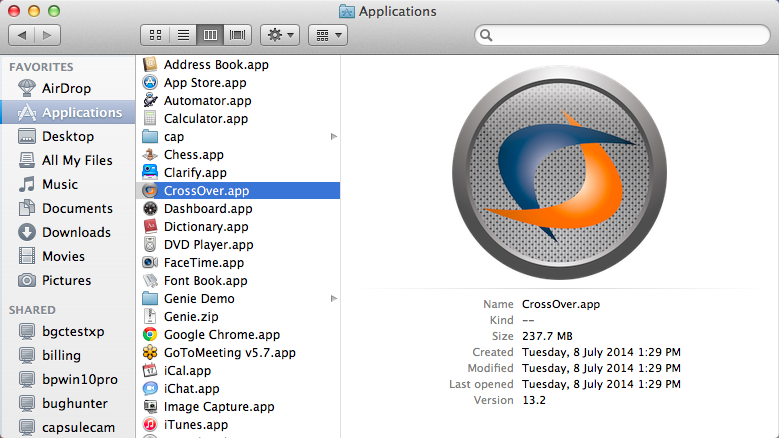Open the Action gear dropdown menu
The width and height of the screenshot is (779, 438).
pos(280,35)
